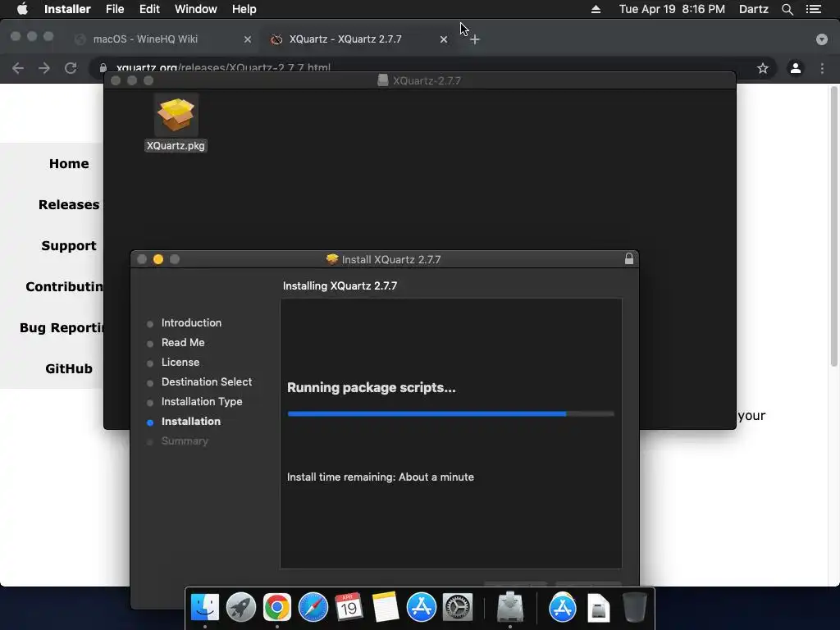This screenshot has width=840, height=630.
Task: Open the Trash in the Dock
Action: click(634, 608)
